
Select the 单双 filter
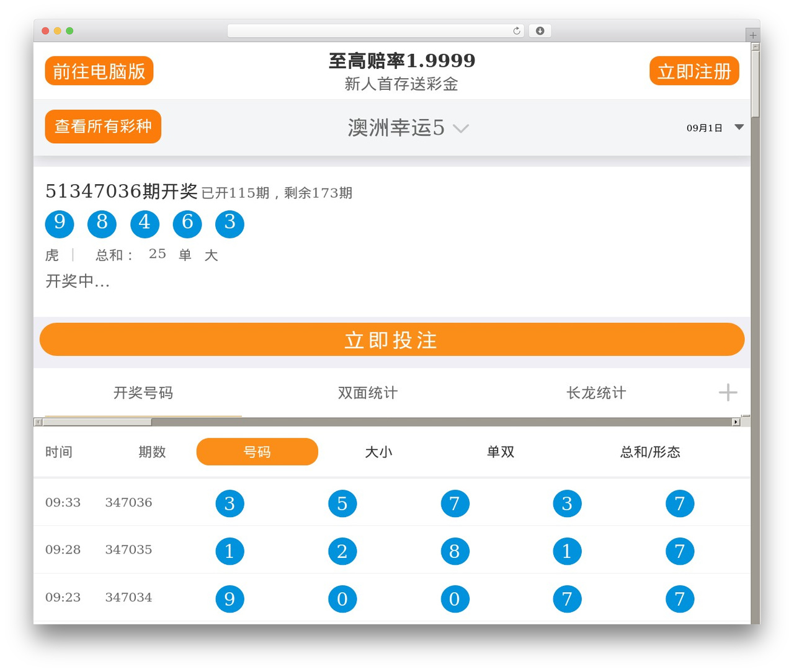(501, 452)
